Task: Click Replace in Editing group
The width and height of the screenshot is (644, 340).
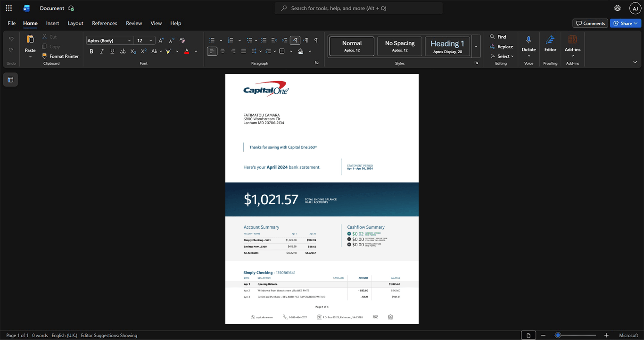Action: (502, 47)
